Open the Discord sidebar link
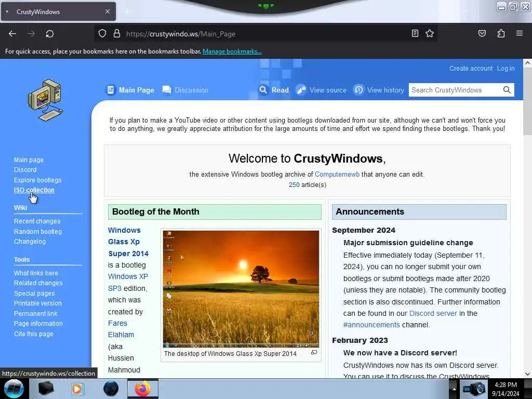Screen dimensions: 532x399 25,170
